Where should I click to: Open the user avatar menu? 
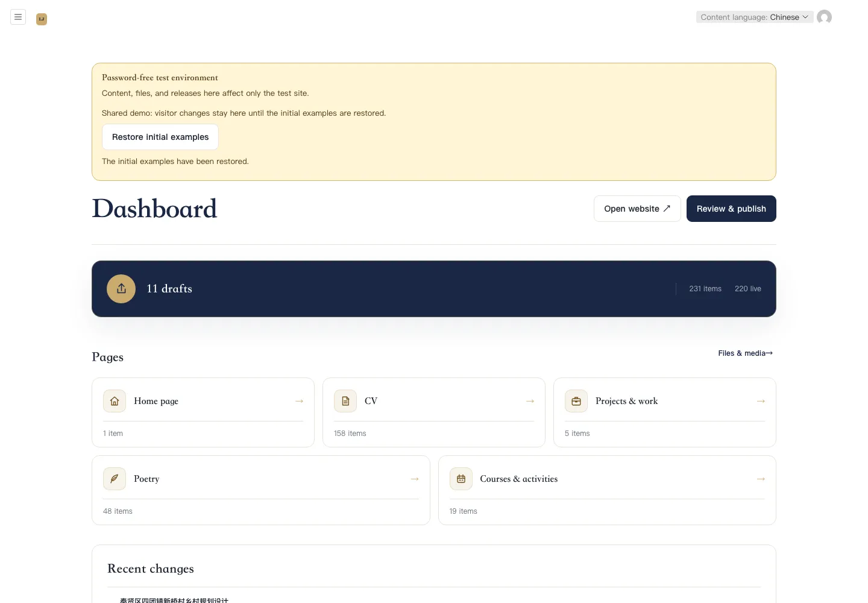point(824,17)
